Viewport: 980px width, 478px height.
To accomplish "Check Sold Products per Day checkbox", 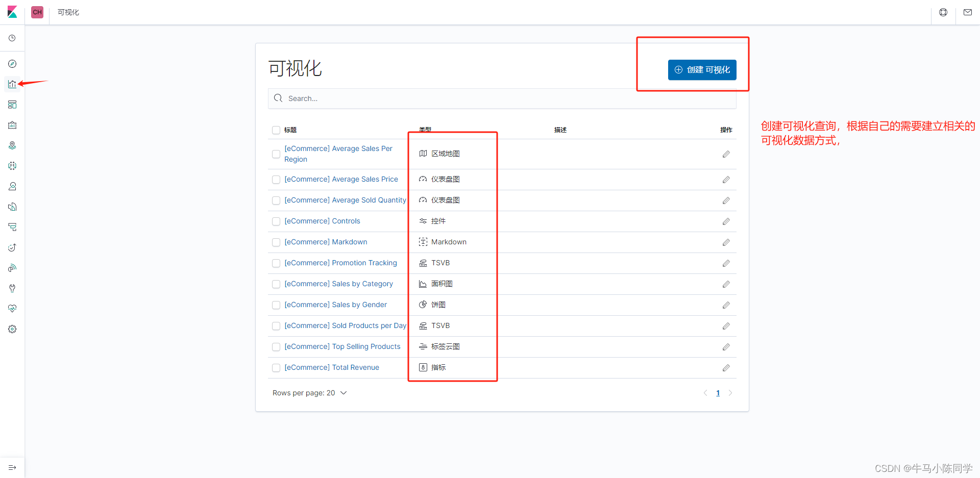I will [276, 326].
